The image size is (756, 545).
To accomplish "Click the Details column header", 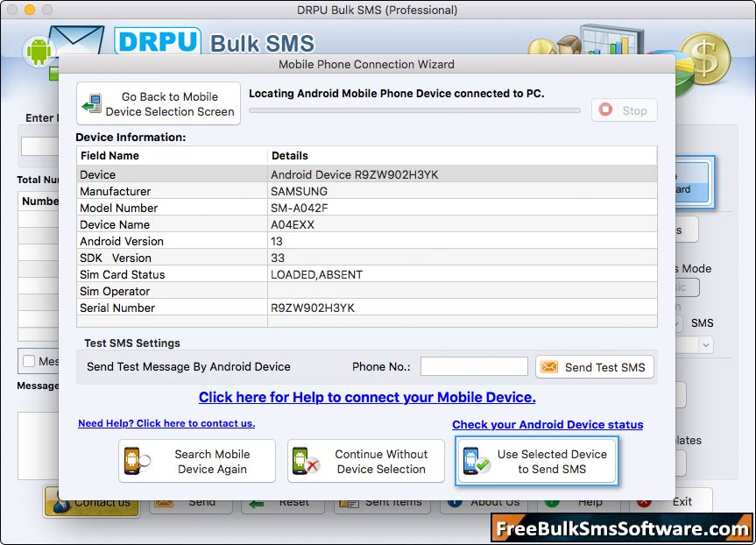I will tap(462, 156).
